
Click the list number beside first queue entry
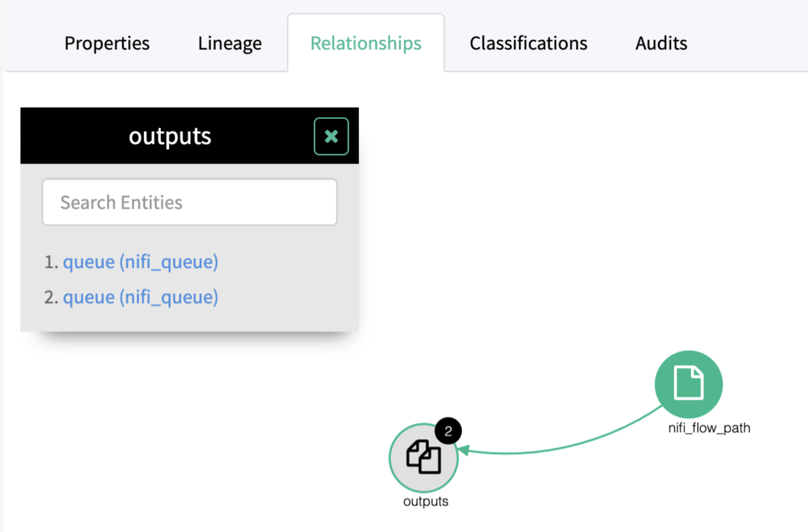[x=51, y=262]
